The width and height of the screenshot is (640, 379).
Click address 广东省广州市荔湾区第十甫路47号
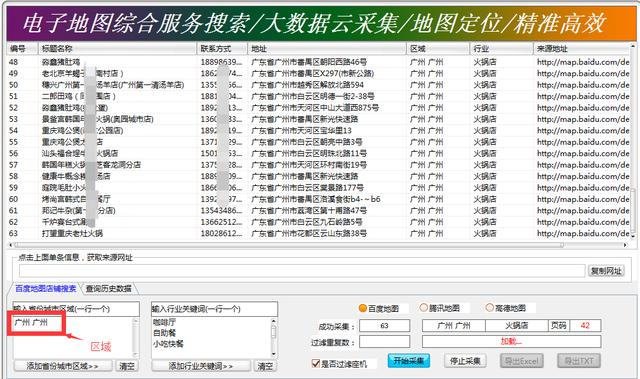309,211
